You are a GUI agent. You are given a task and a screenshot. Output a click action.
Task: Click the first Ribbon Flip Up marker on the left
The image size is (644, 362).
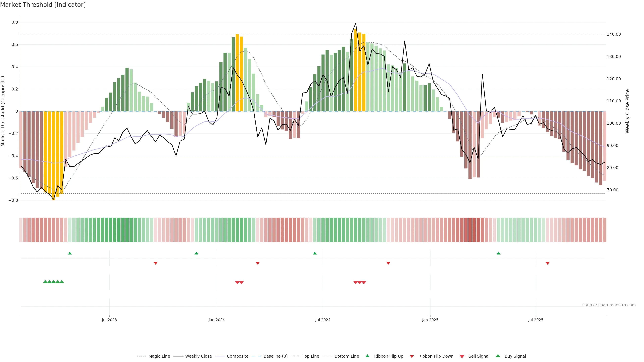click(x=70, y=253)
